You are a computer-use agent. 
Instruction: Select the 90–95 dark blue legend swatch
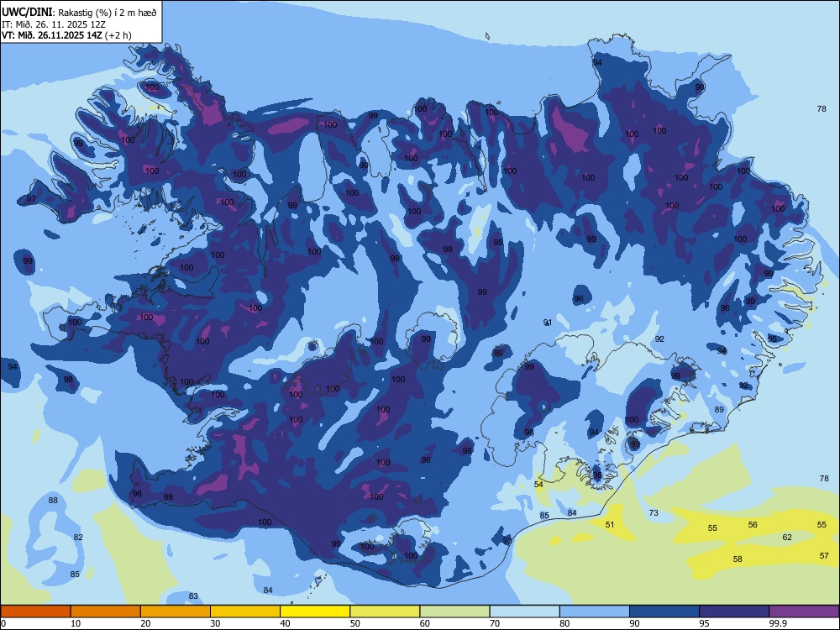pyautogui.click(x=664, y=612)
